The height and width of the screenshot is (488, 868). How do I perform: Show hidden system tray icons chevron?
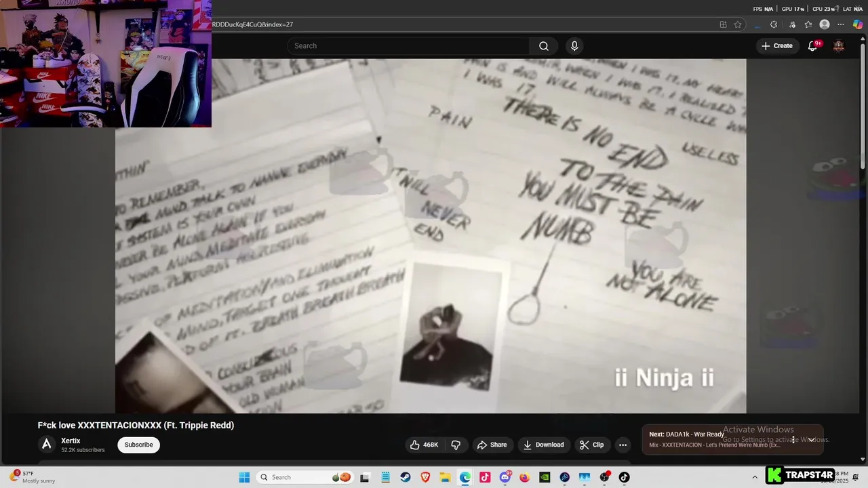pyautogui.click(x=755, y=477)
